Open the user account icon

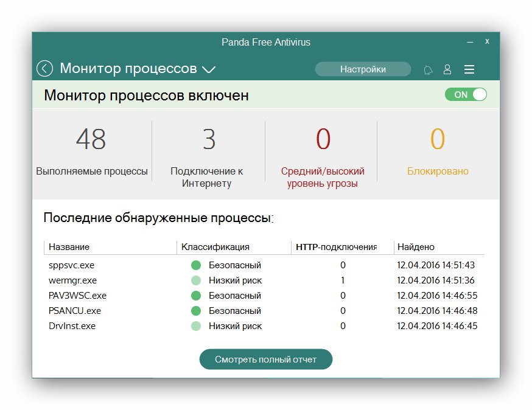click(447, 70)
